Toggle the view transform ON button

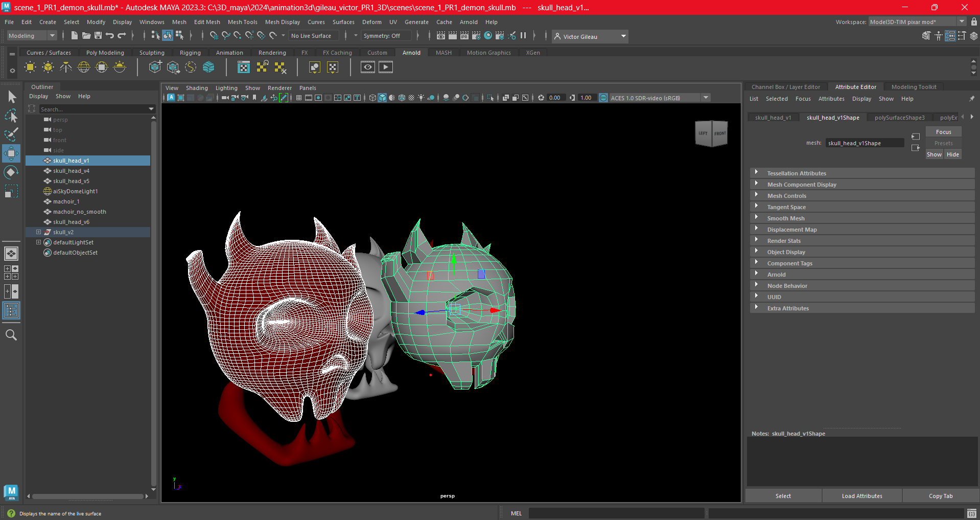(x=603, y=98)
